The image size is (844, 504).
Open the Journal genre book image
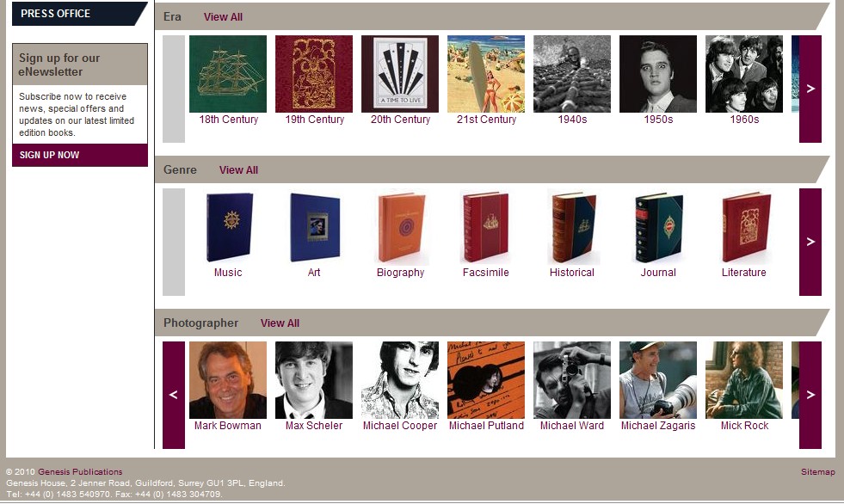coord(659,227)
